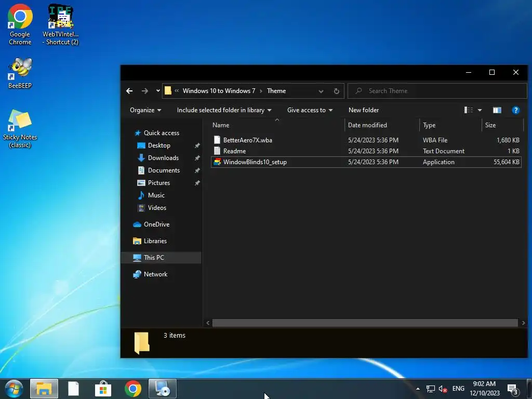The width and height of the screenshot is (532, 399).
Task: Sort by Type column header
Action: (450, 125)
